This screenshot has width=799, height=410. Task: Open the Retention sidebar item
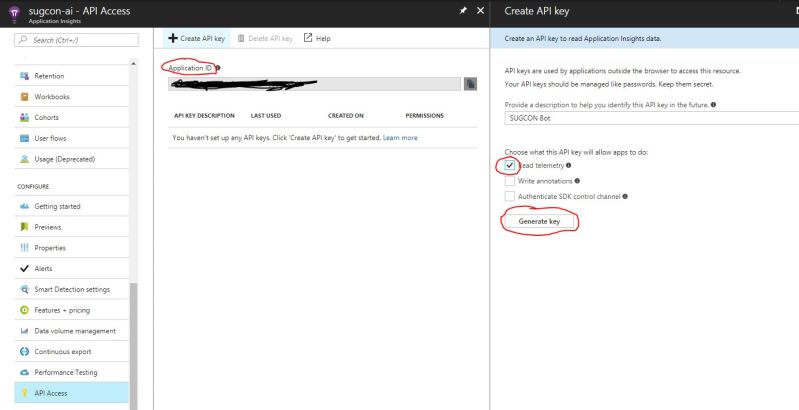pyautogui.click(x=50, y=76)
